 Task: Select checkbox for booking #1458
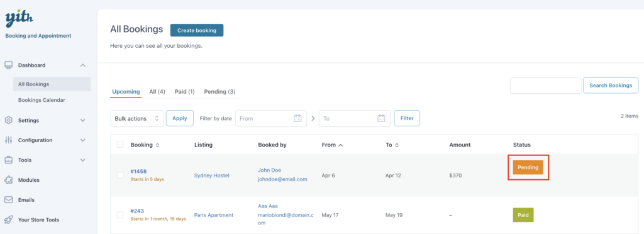(x=120, y=175)
